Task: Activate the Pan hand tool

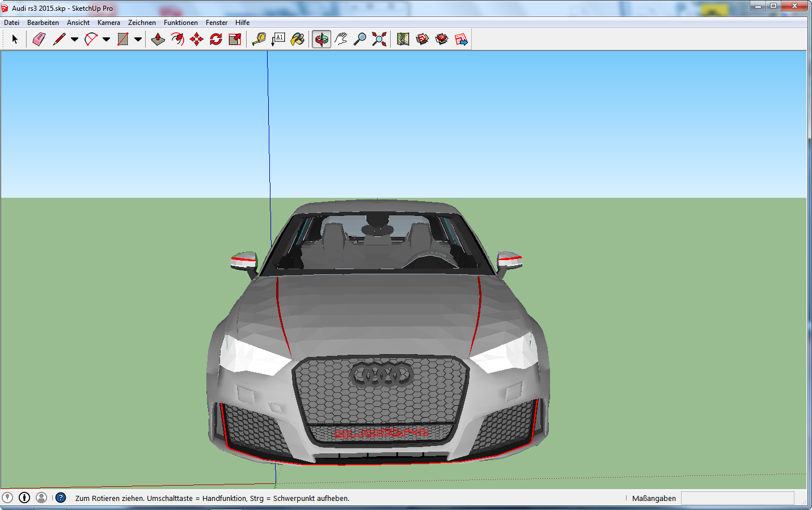Action: click(x=341, y=39)
